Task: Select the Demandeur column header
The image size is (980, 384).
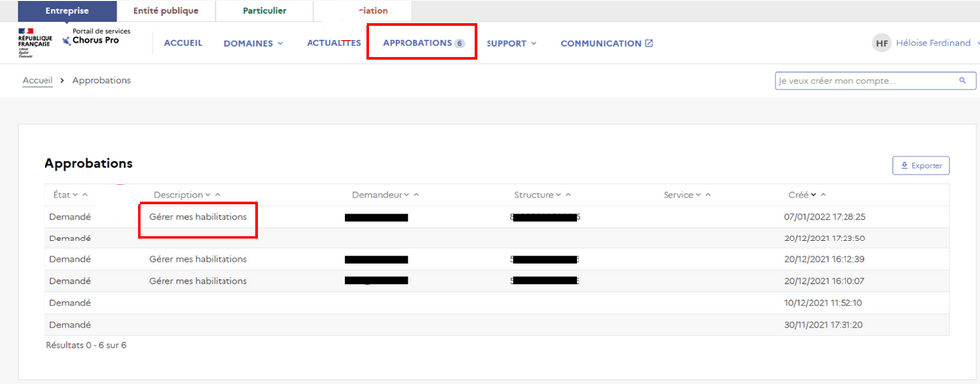Action: [376, 195]
